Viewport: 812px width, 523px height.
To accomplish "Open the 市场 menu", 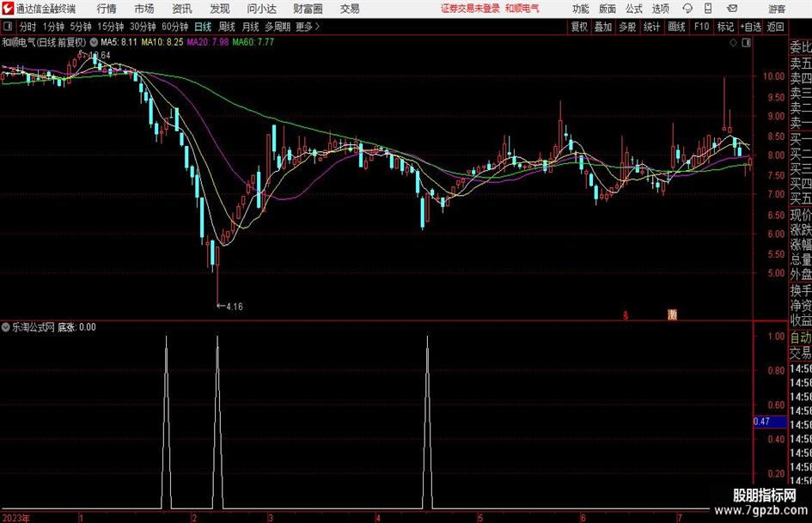I will [x=144, y=9].
